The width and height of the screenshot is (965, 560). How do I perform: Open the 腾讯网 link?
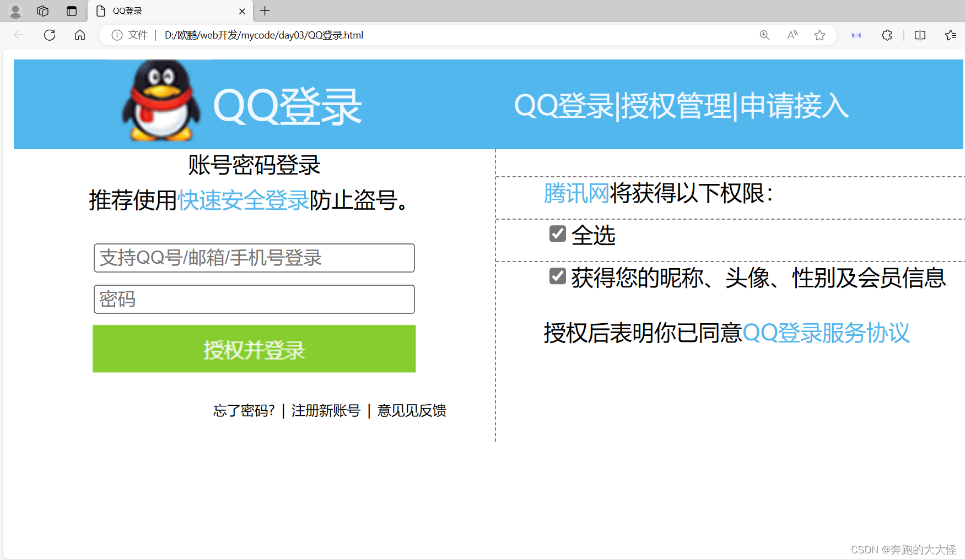[576, 193]
